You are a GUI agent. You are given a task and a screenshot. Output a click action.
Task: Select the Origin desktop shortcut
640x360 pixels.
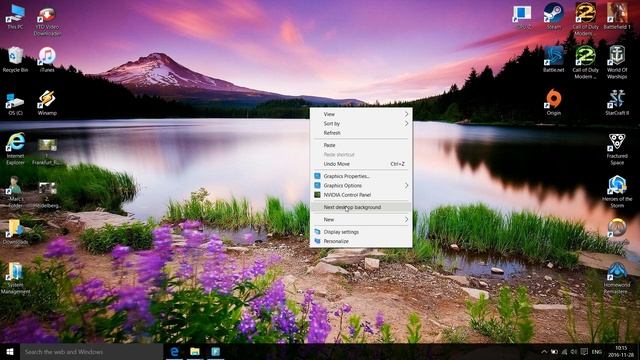pyautogui.click(x=553, y=103)
